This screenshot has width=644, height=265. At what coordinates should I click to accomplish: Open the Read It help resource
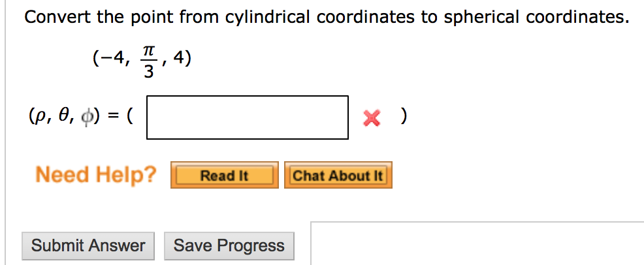click(224, 176)
